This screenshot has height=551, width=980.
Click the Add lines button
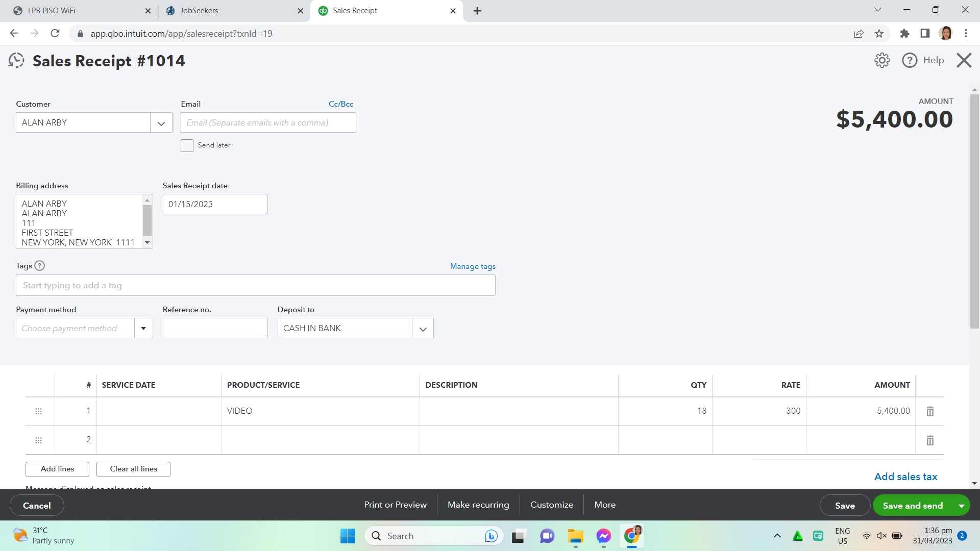click(x=57, y=469)
